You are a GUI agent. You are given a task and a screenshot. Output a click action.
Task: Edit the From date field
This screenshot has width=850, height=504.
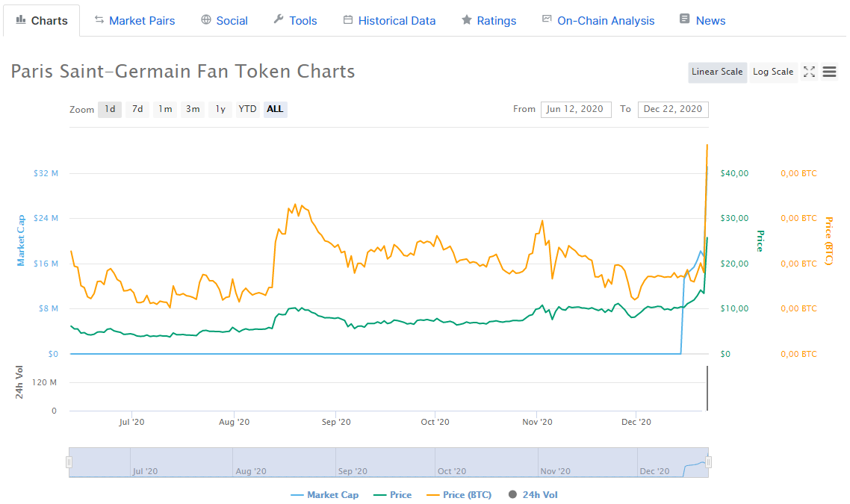point(576,110)
